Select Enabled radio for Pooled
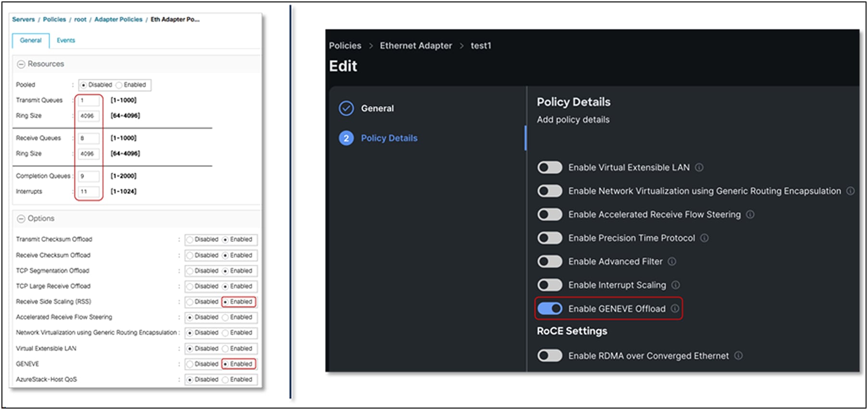This screenshot has height=410, width=868. [119, 85]
